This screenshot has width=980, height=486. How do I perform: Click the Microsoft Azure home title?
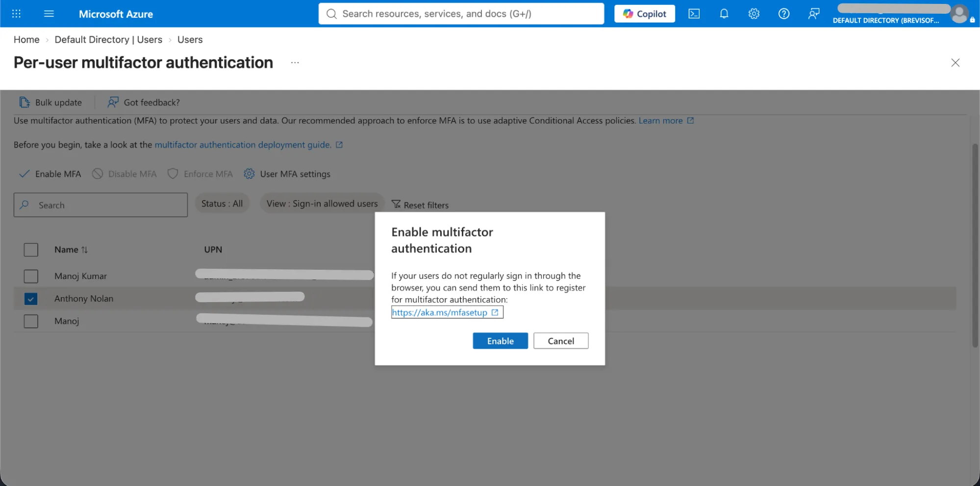116,14
